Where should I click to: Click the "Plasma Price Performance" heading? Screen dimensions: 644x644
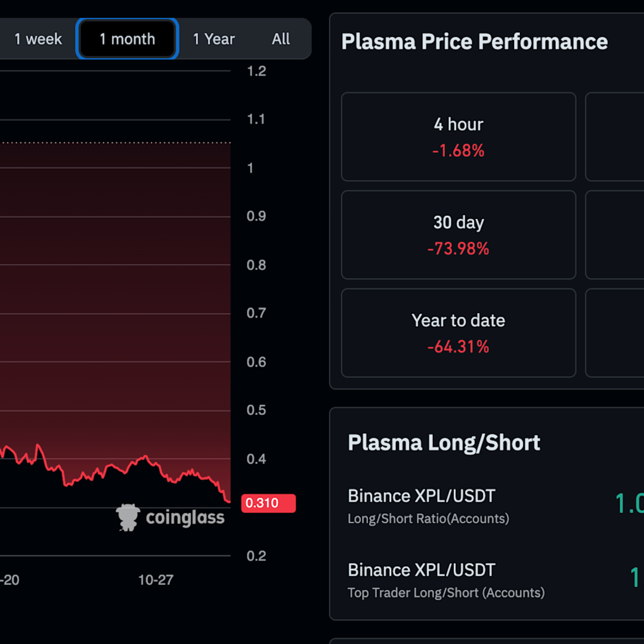click(x=474, y=41)
